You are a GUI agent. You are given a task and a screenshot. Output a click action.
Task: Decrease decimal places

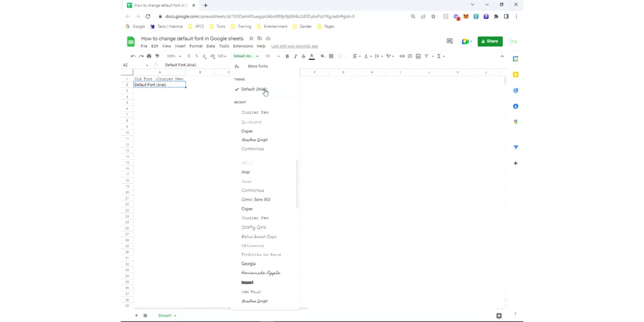click(x=204, y=56)
